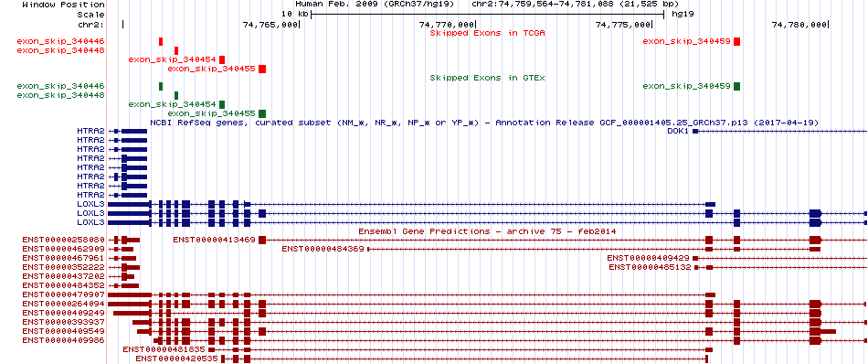Select transcript ENST00000437202

(x=64, y=276)
